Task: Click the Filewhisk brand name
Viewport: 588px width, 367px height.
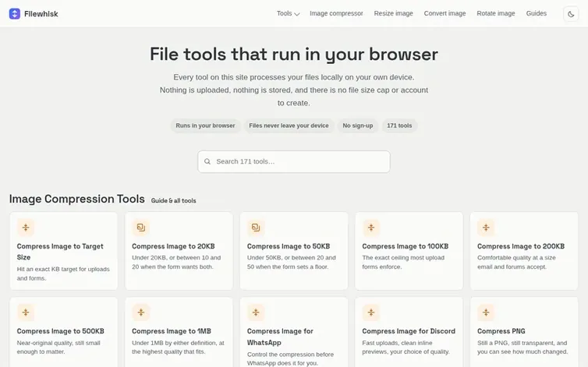Action: (41, 14)
